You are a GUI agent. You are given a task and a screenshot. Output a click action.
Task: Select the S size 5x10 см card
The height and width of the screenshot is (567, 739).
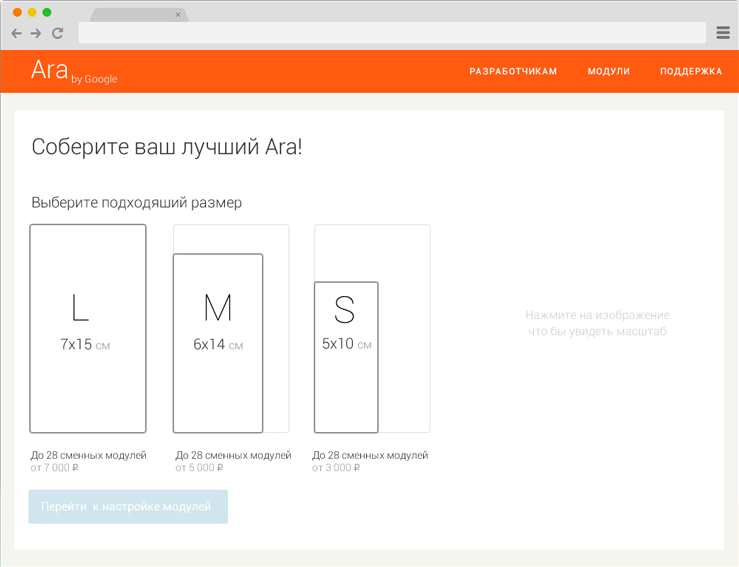(x=346, y=357)
